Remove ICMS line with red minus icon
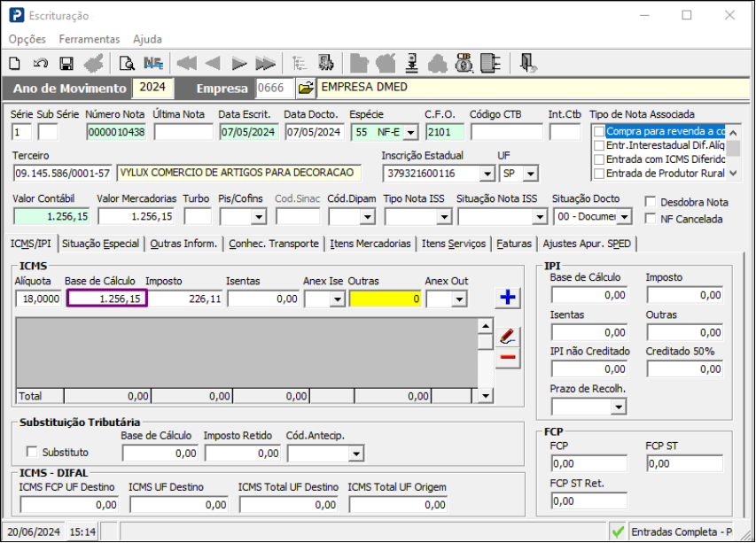 508,358
